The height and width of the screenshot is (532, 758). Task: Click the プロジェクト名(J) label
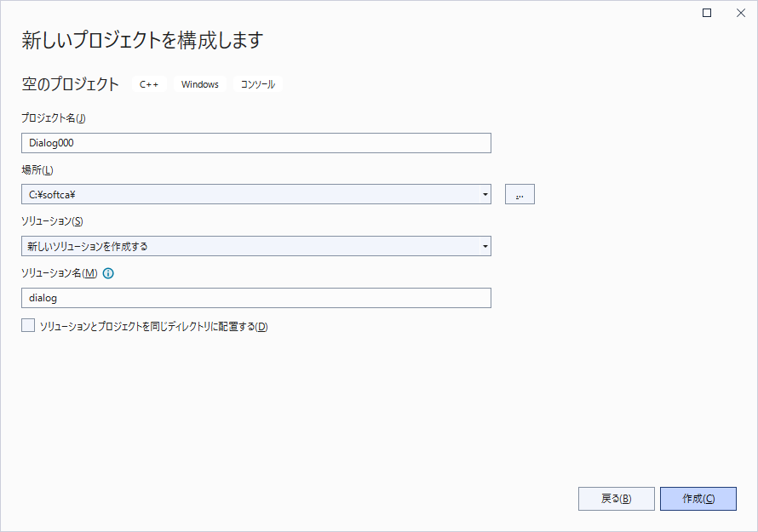point(54,118)
